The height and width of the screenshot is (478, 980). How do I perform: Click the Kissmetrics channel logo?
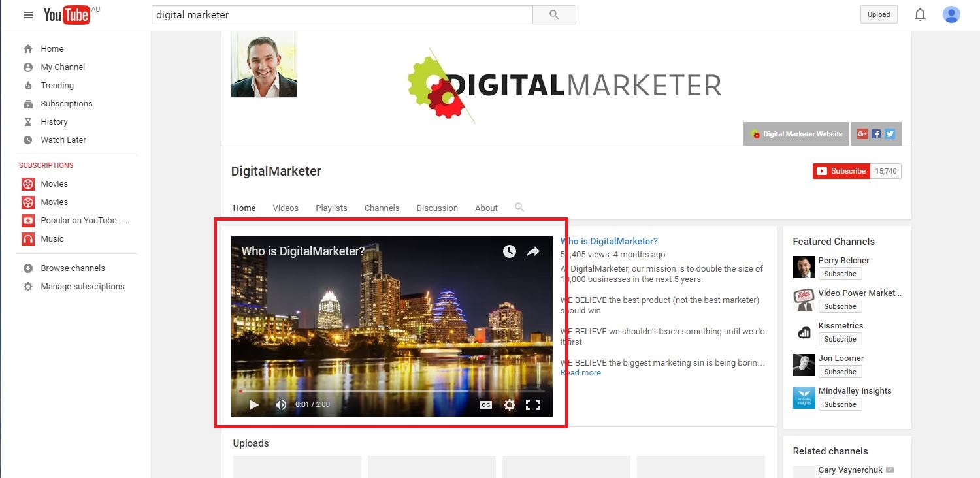(804, 332)
